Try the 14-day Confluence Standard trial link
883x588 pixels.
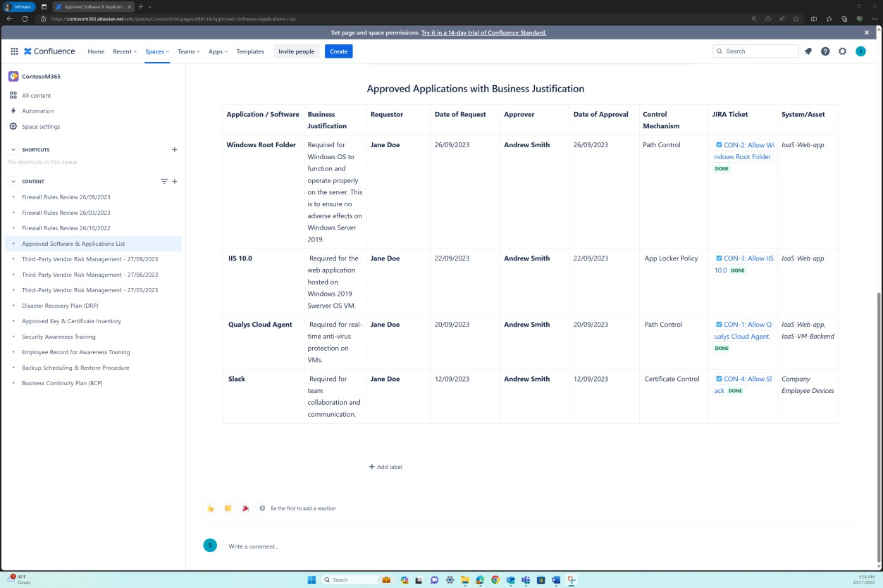[x=483, y=32]
